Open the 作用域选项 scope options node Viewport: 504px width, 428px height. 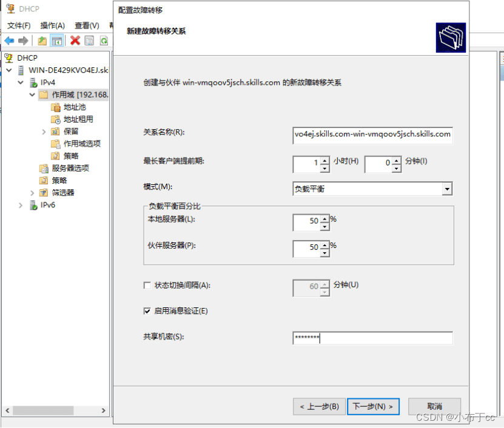(x=81, y=144)
